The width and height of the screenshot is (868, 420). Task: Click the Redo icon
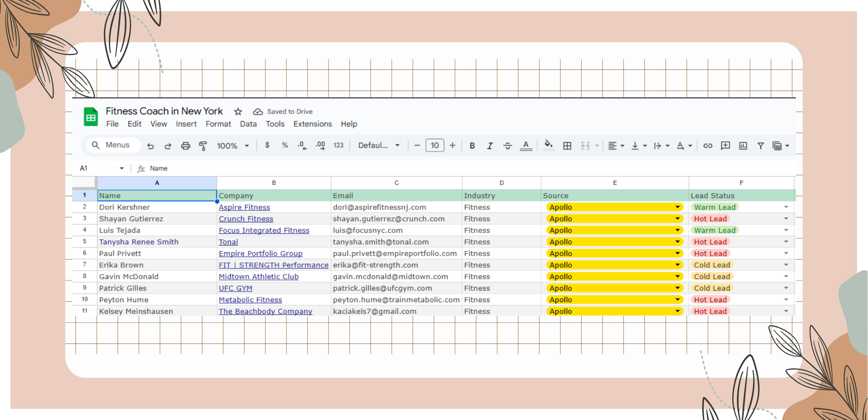pos(168,146)
